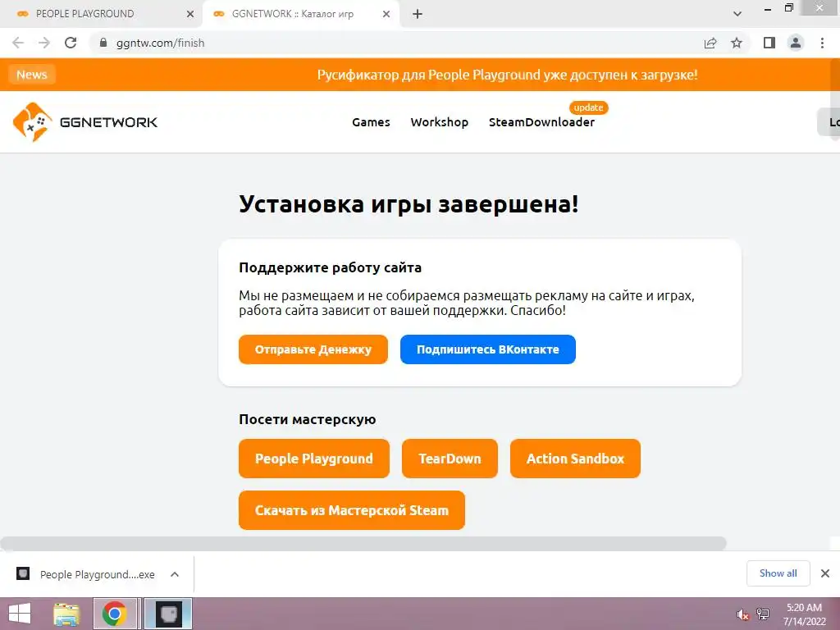840x630 pixels.
Task: Click the address bar URL field
Action: coord(396,43)
